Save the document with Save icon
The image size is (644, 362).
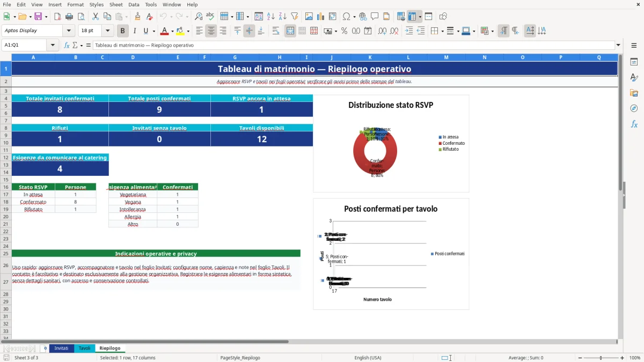[38, 17]
